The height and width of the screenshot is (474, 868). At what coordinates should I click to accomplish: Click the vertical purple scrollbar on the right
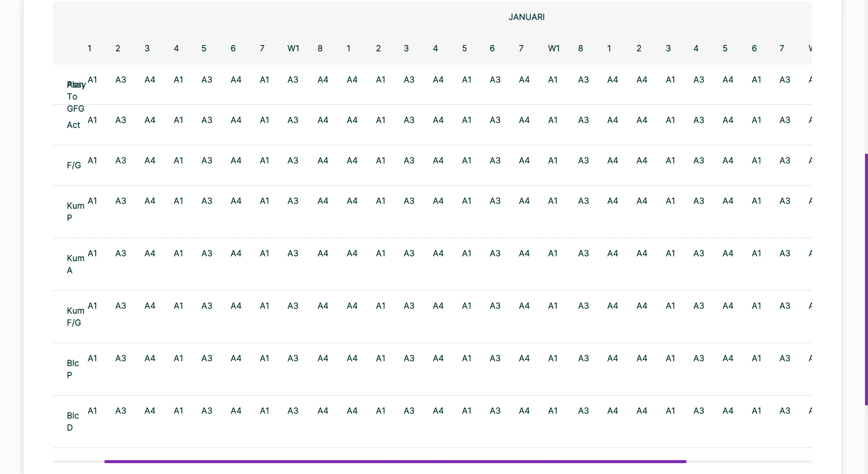(866, 279)
